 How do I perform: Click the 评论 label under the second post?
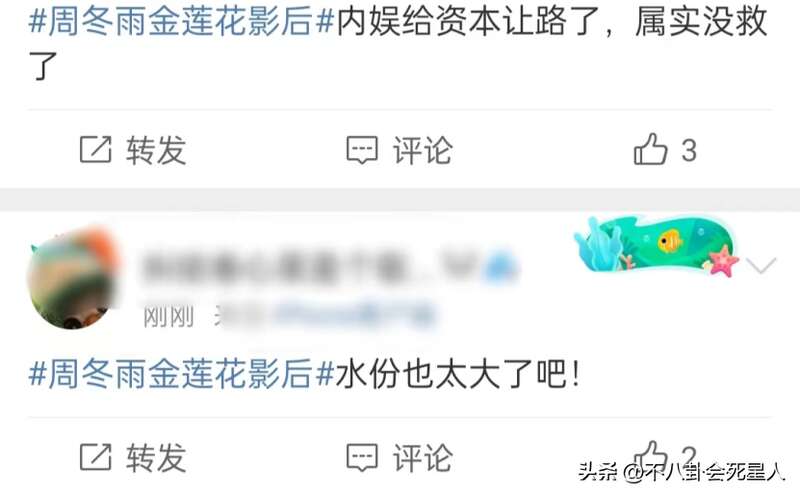[x=422, y=457]
